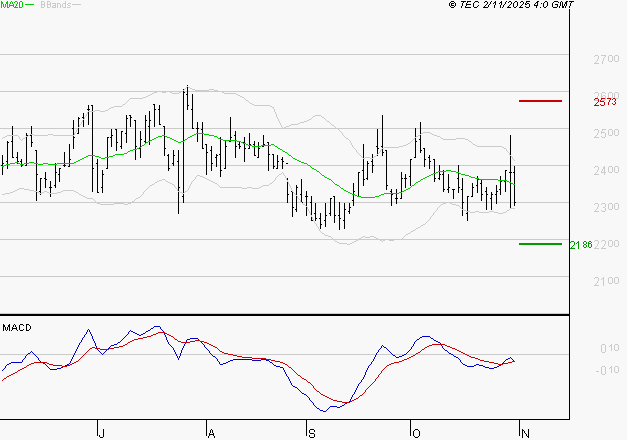Image resolution: width=627 pixels, height=440 pixels.
Task: Click the red 2573 resistance value
Action: (x=605, y=102)
